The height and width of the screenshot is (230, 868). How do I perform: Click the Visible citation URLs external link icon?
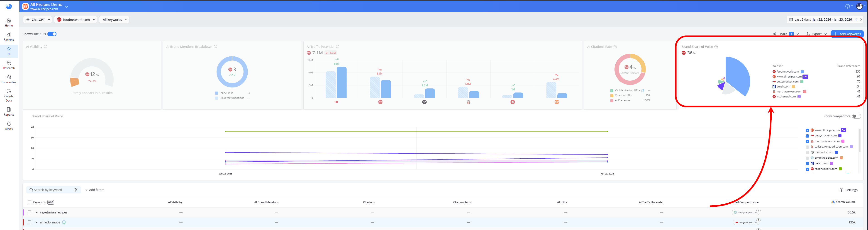click(x=643, y=91)
